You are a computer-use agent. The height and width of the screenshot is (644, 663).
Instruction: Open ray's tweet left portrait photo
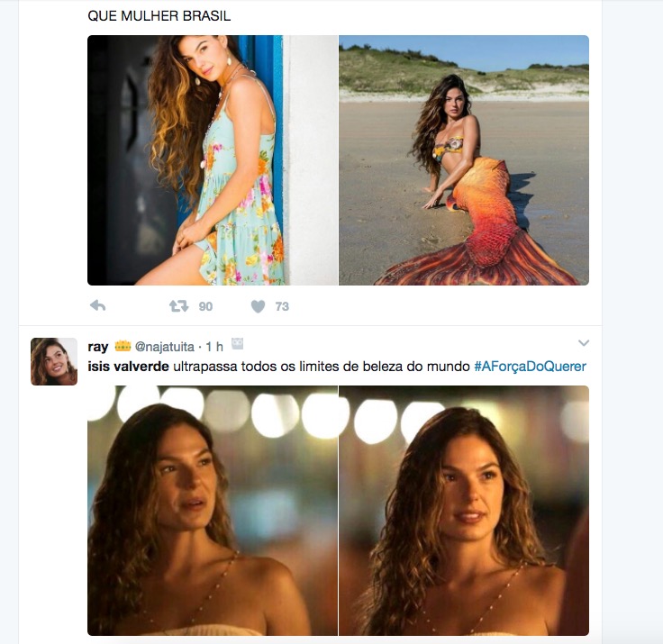[213, 511]
